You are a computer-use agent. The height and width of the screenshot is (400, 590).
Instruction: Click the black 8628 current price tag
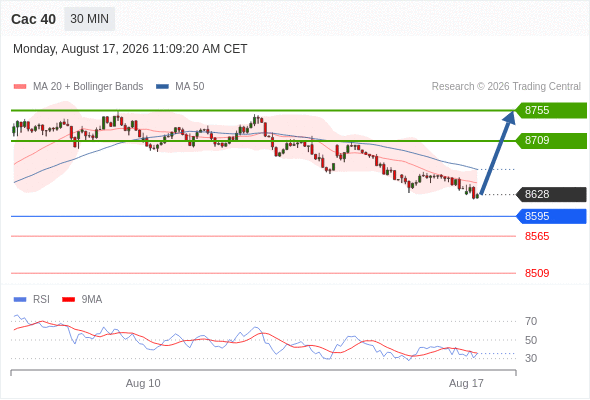pos(551,194)
